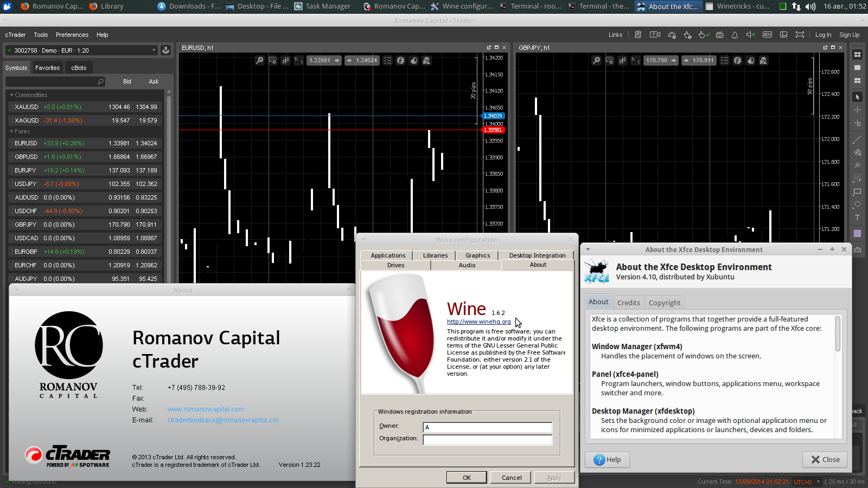868x488 pixels.
Task: Open EURUSD chart checklist options icon
Action: point(387,60)
